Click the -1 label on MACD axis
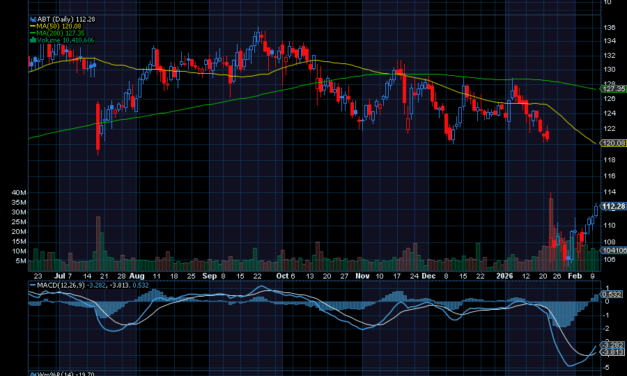This screenshot has width=627, height=376. [x=607, y=315]
